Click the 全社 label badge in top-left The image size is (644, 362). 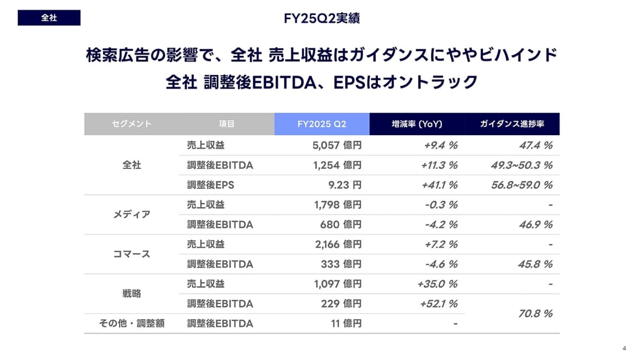point(49,18)
